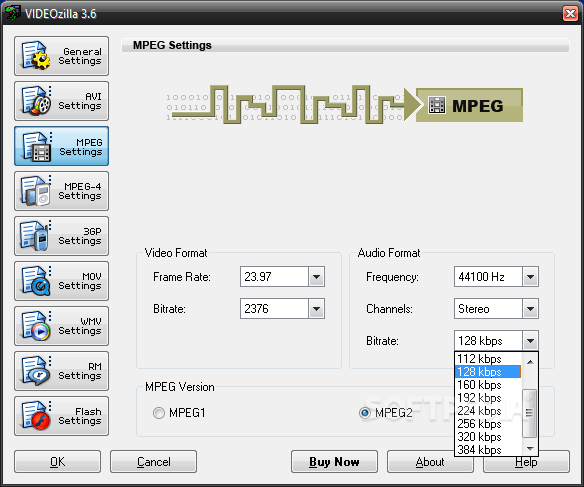Choose 160 kbps from bitrate list

pos(488,385)
